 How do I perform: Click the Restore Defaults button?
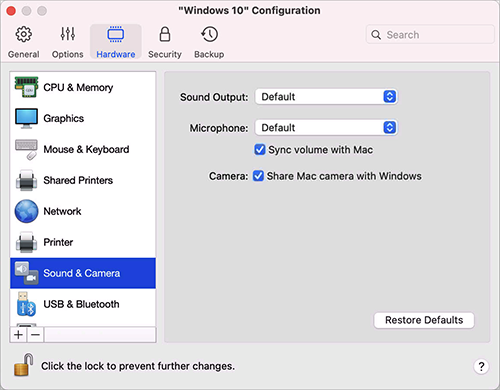(x=424, y=320)
